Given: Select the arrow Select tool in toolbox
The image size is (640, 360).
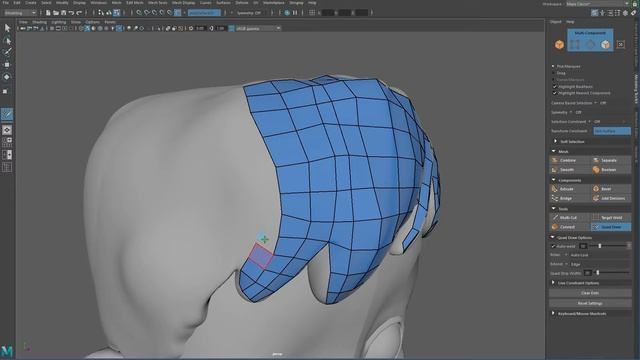Looking at the screenshot, I should 7,28.
